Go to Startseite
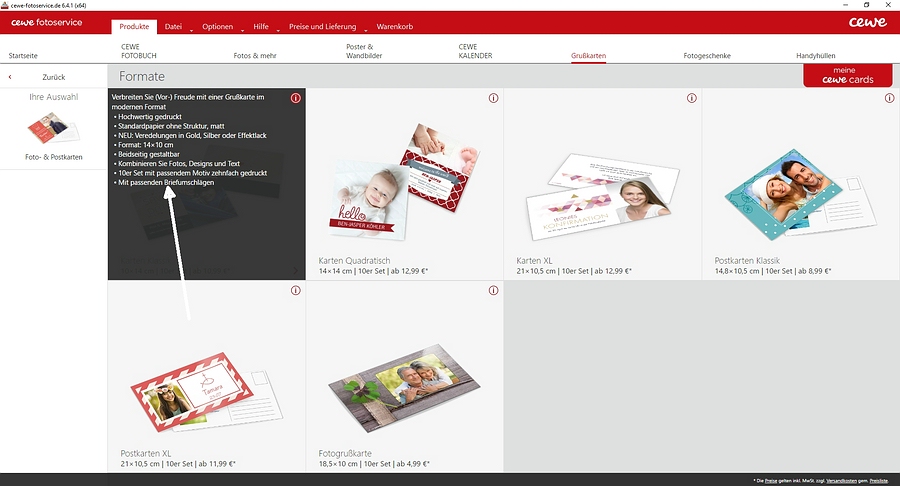The height and width of the screenshot is (486, 900). point(23,56)
